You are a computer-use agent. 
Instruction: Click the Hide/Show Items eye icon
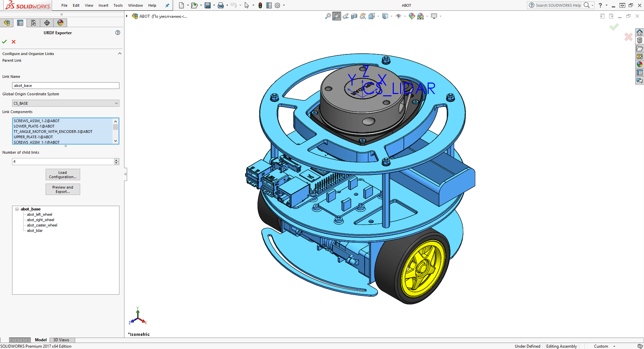pos(398,16)
